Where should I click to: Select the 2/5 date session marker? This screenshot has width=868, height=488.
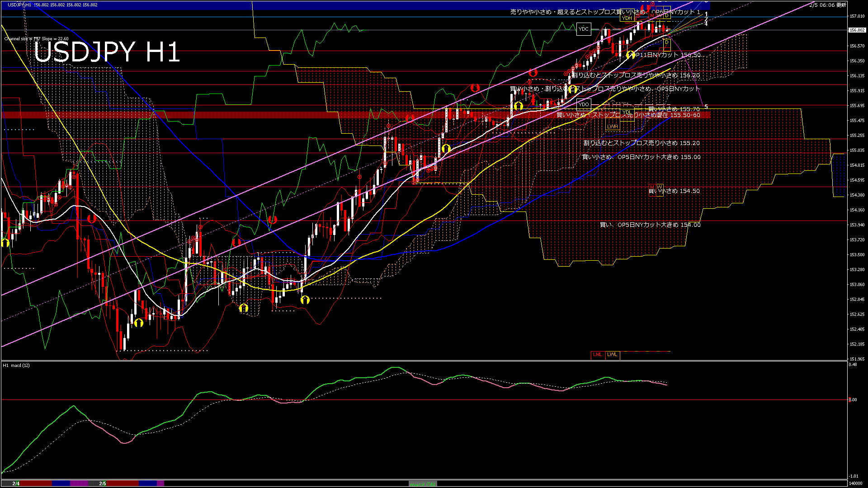103,483
